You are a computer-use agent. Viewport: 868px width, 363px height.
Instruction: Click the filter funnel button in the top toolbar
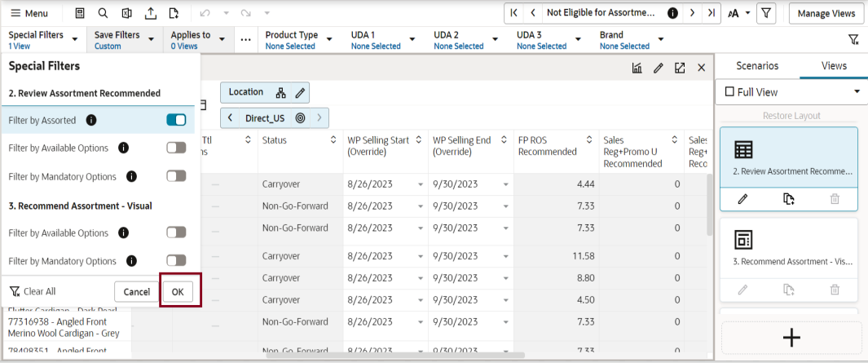766,13
